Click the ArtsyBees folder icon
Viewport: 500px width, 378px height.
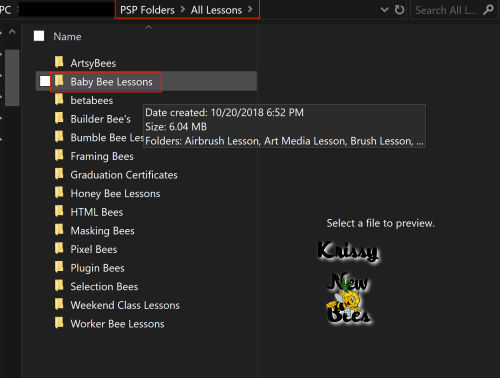[x=59, y=62]
